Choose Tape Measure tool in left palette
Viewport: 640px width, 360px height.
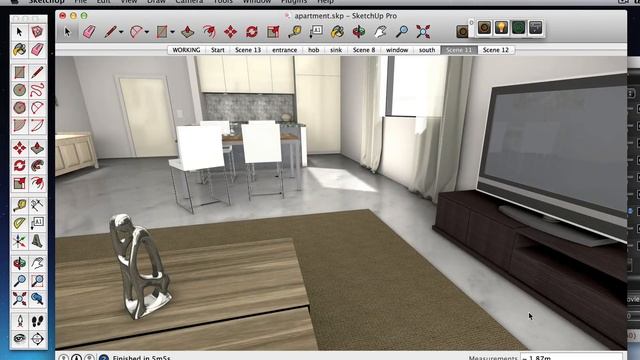19,205
